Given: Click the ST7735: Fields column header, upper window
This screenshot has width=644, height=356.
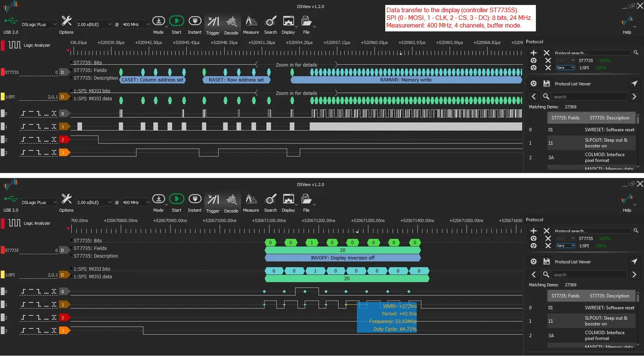Looking at the screenshot, I should (x=565, y=118).
